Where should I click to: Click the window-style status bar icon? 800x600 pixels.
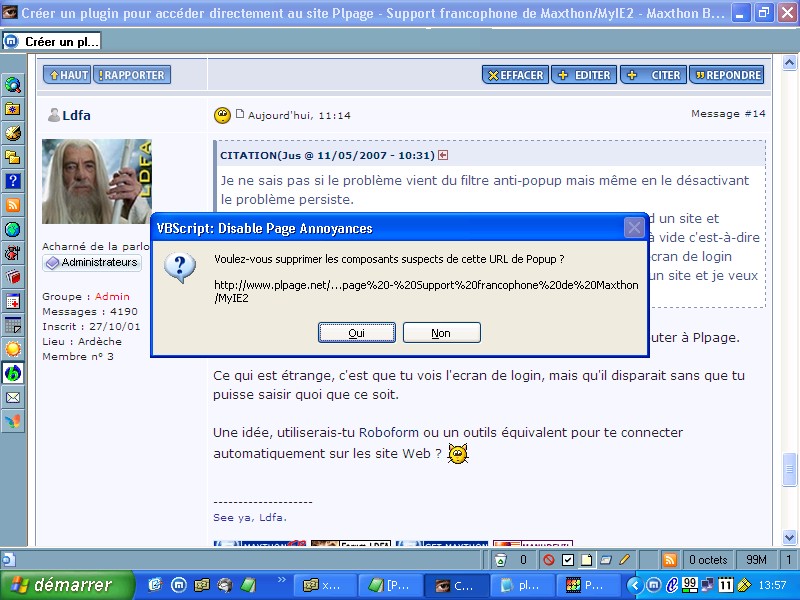tap(606, 560)
